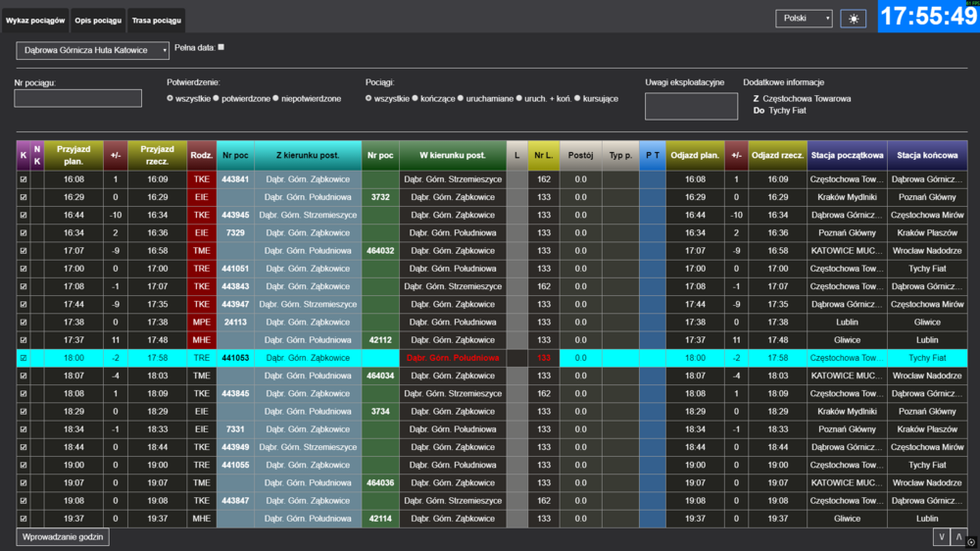Select the potwierdzone radio option
Screen dimensions: 980x551
[x=218, y=99]
